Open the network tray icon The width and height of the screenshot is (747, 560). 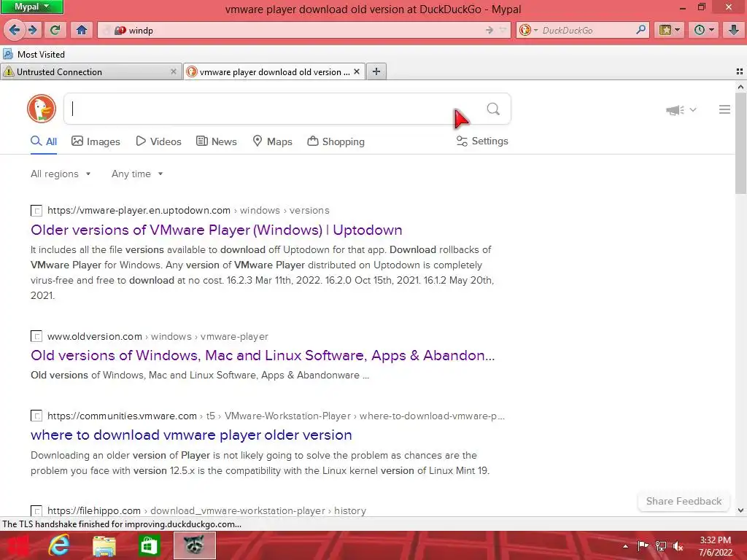[x=661, y=546]
